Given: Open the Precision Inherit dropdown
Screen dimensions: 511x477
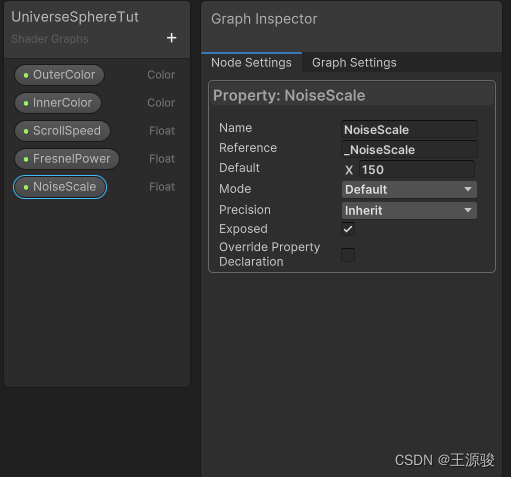Looking at the screenshot, I should click(x=409, y=210).
